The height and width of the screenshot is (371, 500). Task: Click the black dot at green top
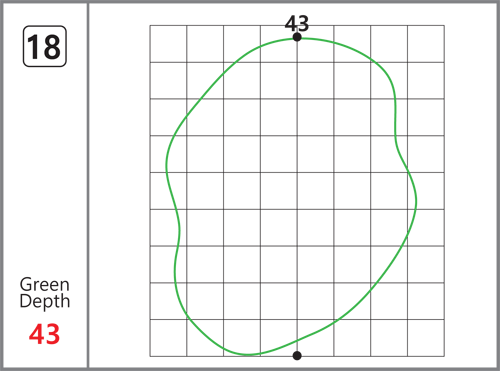tap(297, 37)
